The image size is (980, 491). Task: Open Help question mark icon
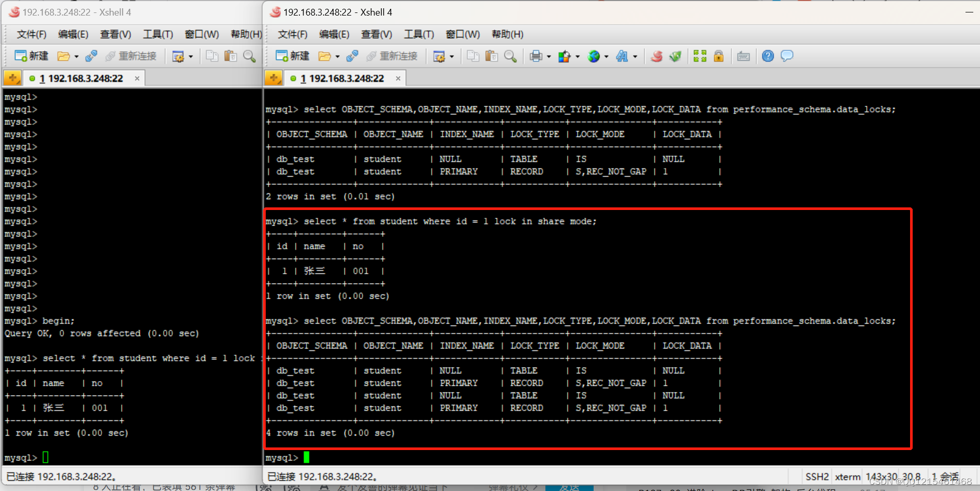pos(768,56)
